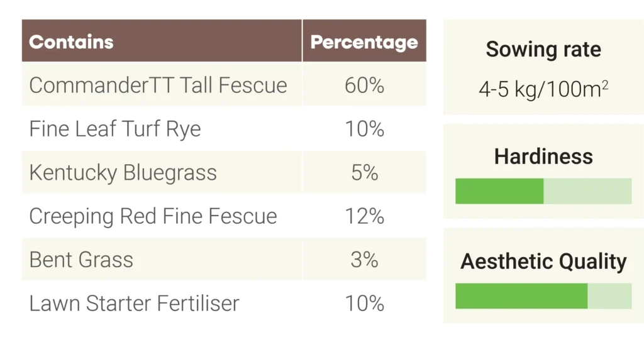
Task: Click the Hardiness rating bar
Action: 543,191
